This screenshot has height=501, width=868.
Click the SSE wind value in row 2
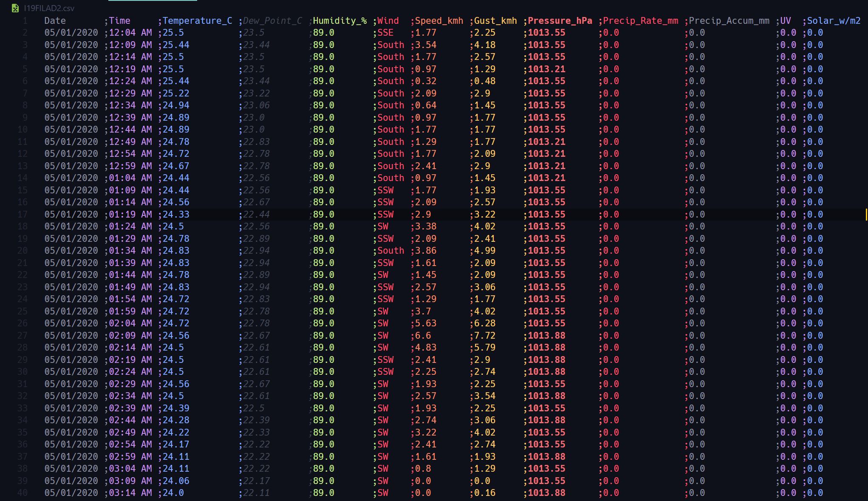pos(386,33)
